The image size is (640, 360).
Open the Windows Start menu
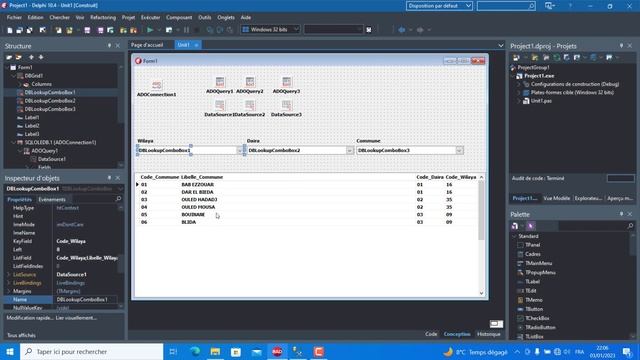click(10, 351)
